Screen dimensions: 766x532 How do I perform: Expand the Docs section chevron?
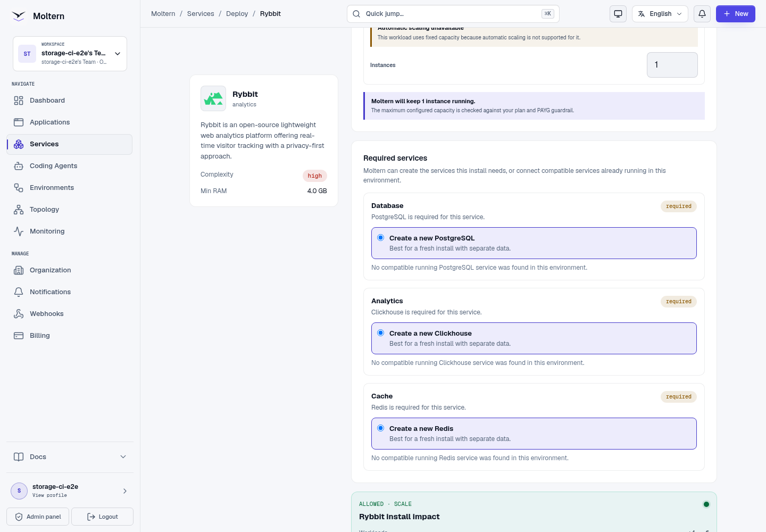coord(123,457)
